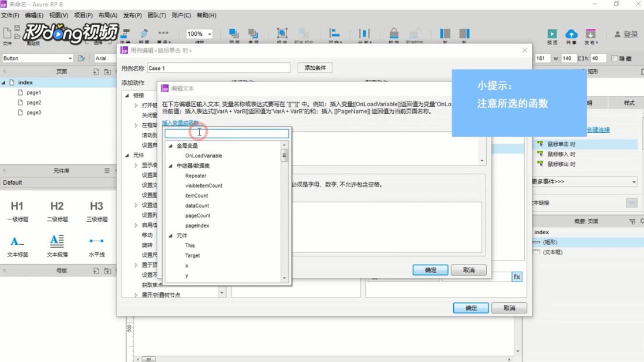
Task: Click the Share (共享) cloud icon
Action: (571, 33)
